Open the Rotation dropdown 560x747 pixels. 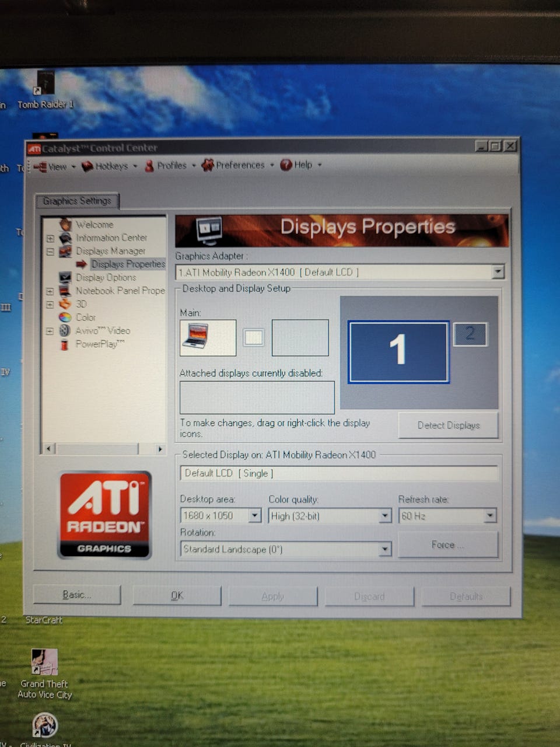pos(385,549)
